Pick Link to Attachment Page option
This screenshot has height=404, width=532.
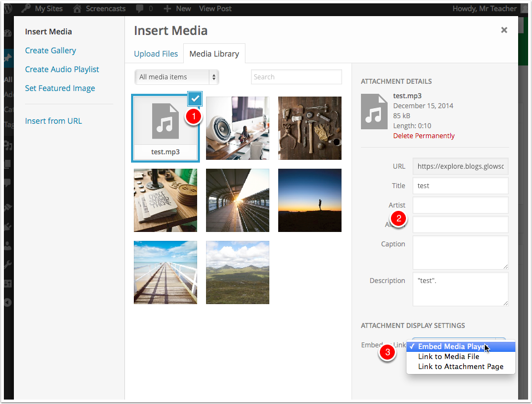(x=460, y=367)
